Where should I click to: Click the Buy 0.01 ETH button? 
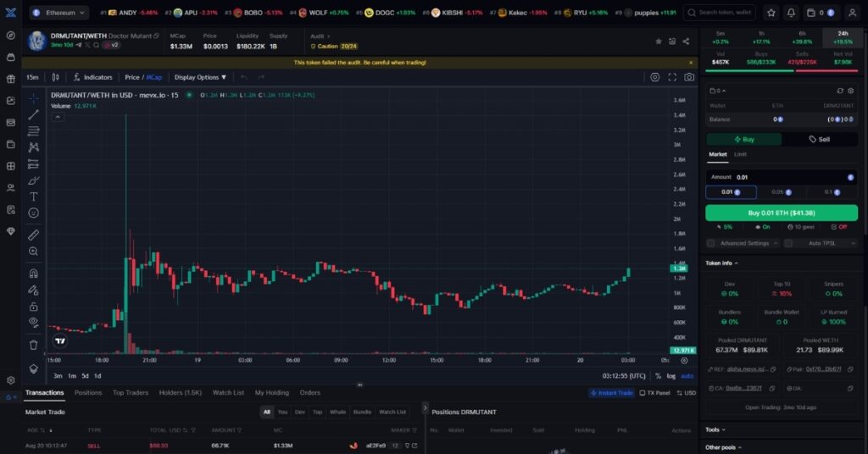tap(781, 213)
